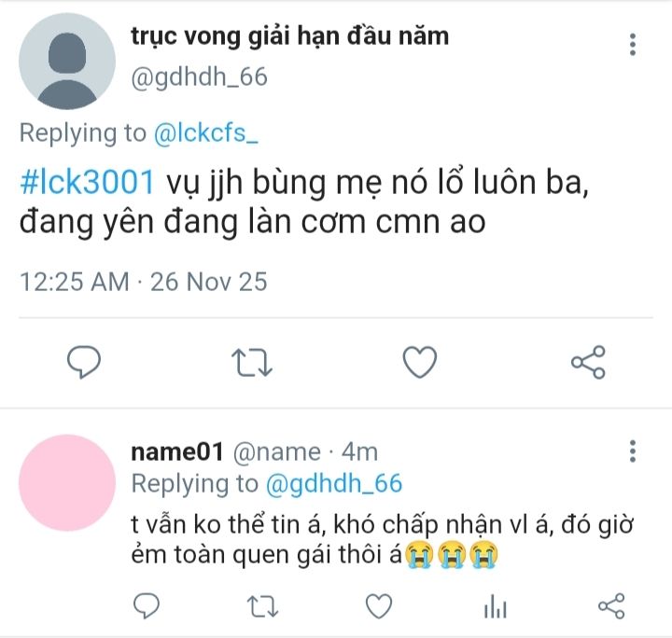Open the name01 display name
The height and width of the screenshot is (638, 672).
[176, 452]
